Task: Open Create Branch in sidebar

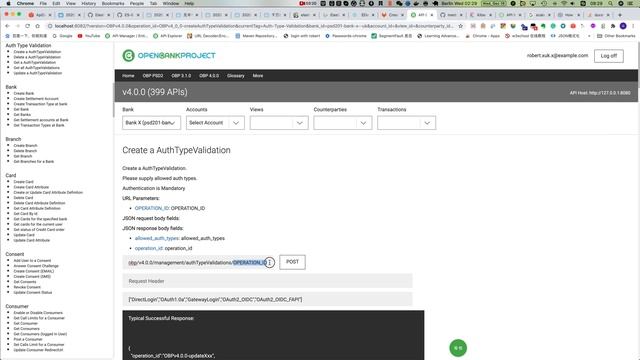Action: click(25, 146)
